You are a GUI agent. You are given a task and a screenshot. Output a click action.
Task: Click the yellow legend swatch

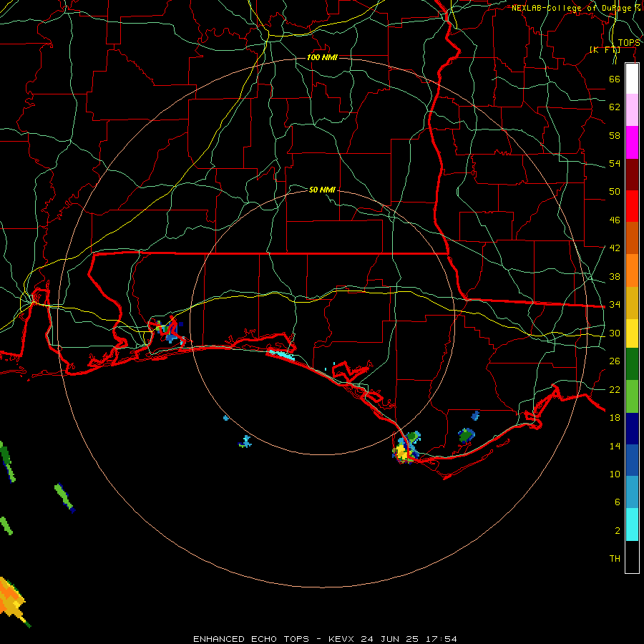tap(632, 333)
